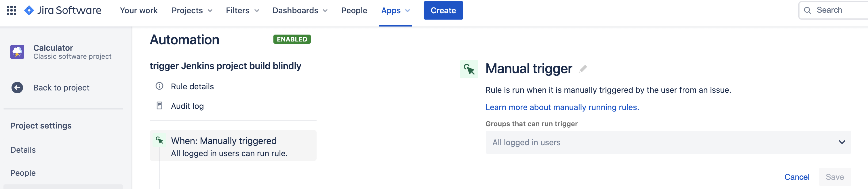Click rule title 'trigger Jenkins project build blindly'
The image size is (868, 189).
225,66
